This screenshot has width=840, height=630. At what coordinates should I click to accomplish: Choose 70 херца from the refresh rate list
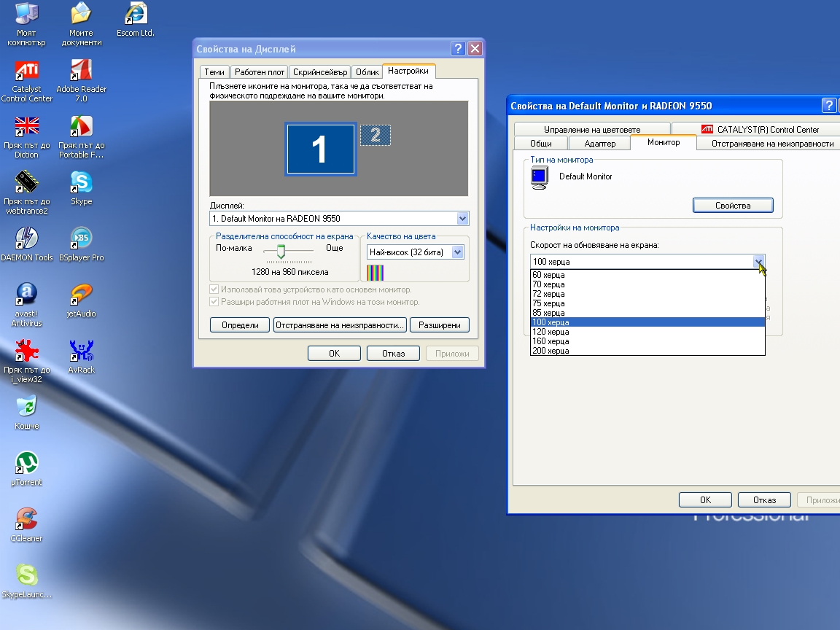(x=647, y=284)
